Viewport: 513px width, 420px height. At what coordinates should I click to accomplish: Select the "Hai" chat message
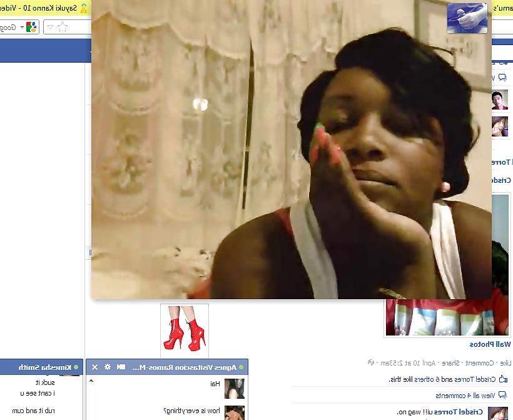tap(215, 384)
